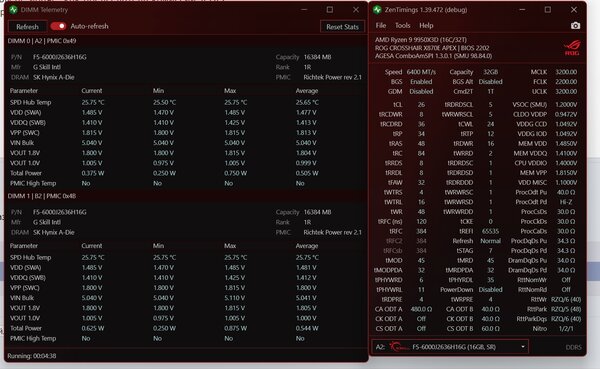Click the Refresh button in DIMM Telemetry
Screen dimensions: 600x369
point(27,26)
